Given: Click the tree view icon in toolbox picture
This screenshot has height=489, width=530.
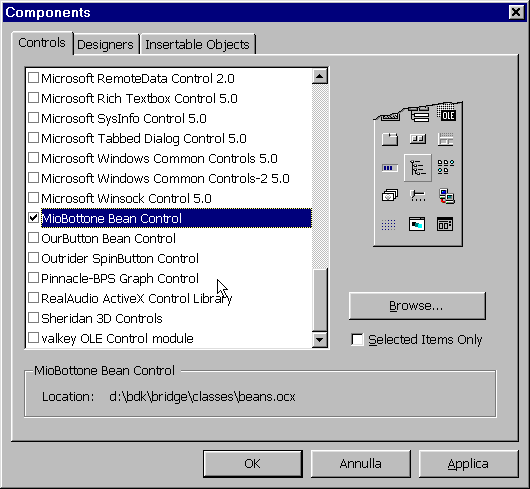Looking at the screenshot, I should 418,168.
